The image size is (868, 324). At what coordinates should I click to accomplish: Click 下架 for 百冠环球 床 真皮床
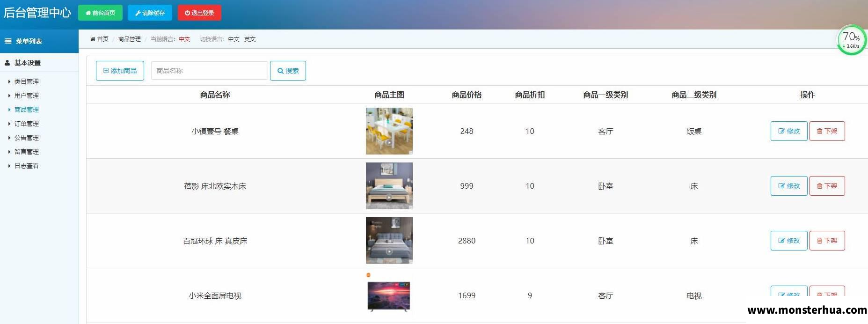pyautogui.click(x=827, y=241)
